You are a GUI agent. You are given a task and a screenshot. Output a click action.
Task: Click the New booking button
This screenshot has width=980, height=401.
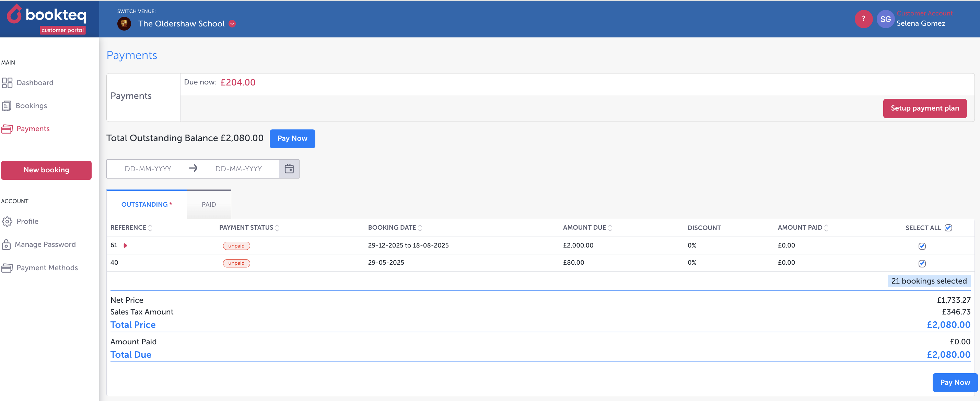point(46,170)
